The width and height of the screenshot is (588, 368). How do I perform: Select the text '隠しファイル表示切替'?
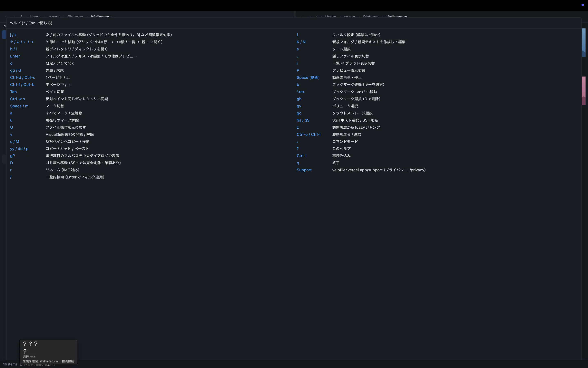tap(350, 56)
